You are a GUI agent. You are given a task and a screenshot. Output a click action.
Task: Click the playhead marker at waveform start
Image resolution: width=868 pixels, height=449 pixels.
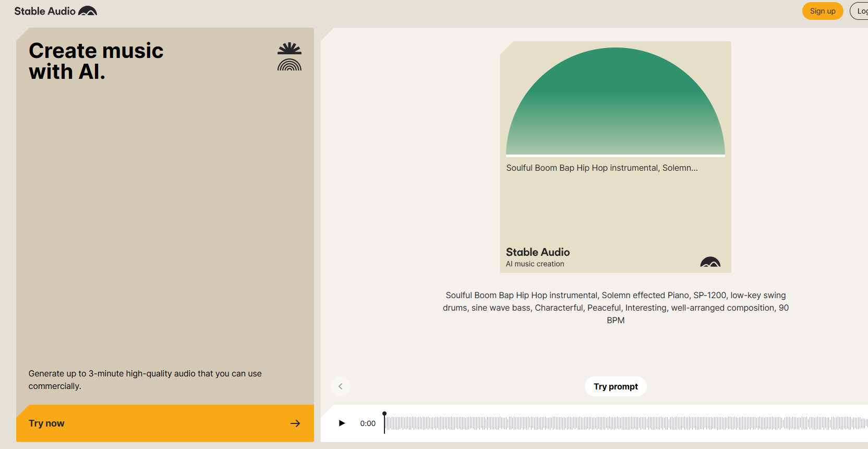tap(384, 422)
